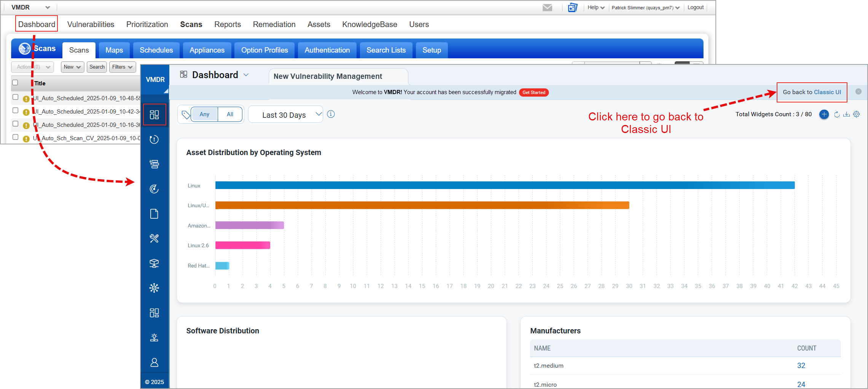The height and width of the screenshot is (389, 868).
Task: Refresh the dashboard using the refresh icon
Action: point(836,114)
